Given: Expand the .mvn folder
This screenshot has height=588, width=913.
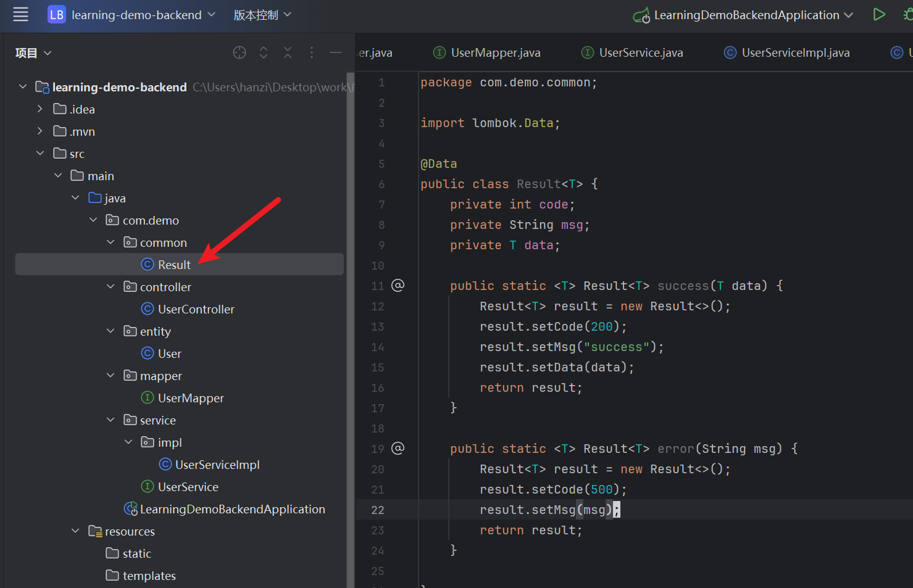Looking at the screenshot, I should [40, 131].
